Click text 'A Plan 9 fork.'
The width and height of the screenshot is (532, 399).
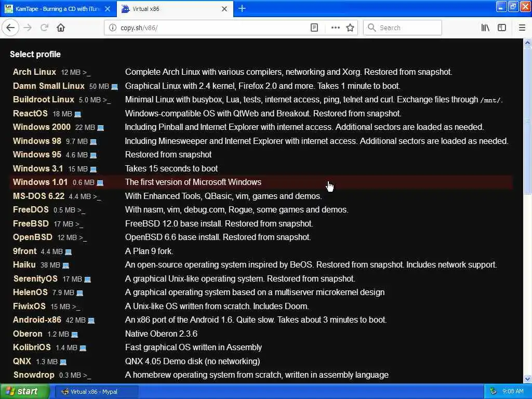pyautogui.click(x=149, y=251)
